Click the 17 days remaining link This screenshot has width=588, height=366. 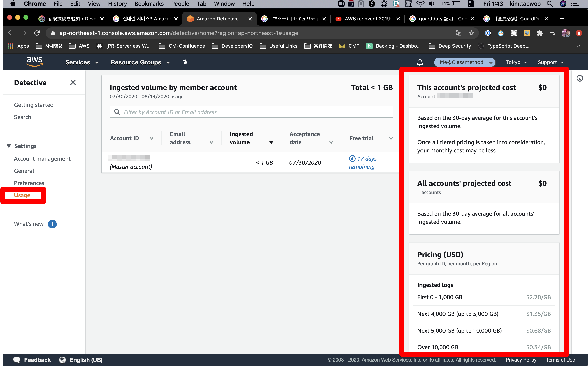coord(363,163)
